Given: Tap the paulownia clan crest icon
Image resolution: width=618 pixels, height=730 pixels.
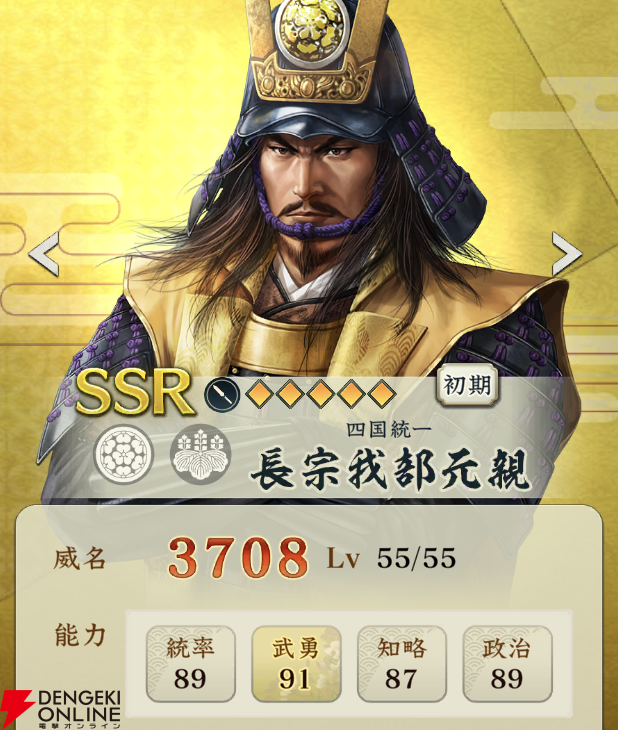Looking at the screenshot, I should (x=200, y=454).
